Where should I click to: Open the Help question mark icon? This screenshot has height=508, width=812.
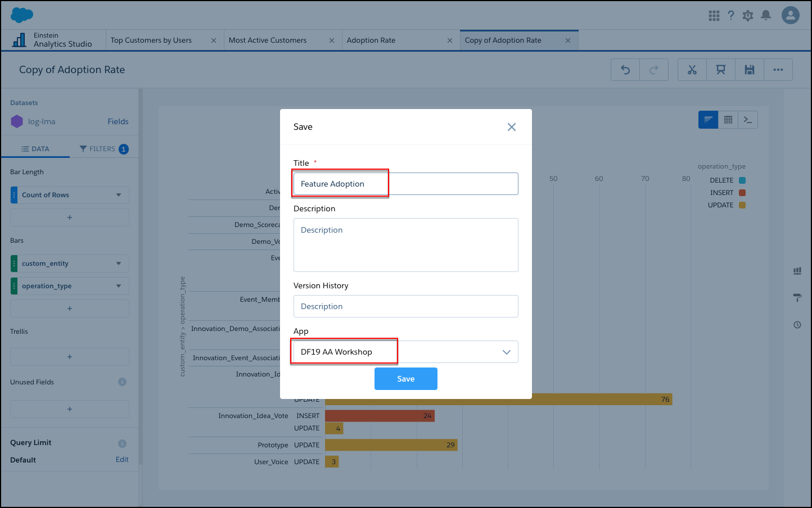coord(731,16)
